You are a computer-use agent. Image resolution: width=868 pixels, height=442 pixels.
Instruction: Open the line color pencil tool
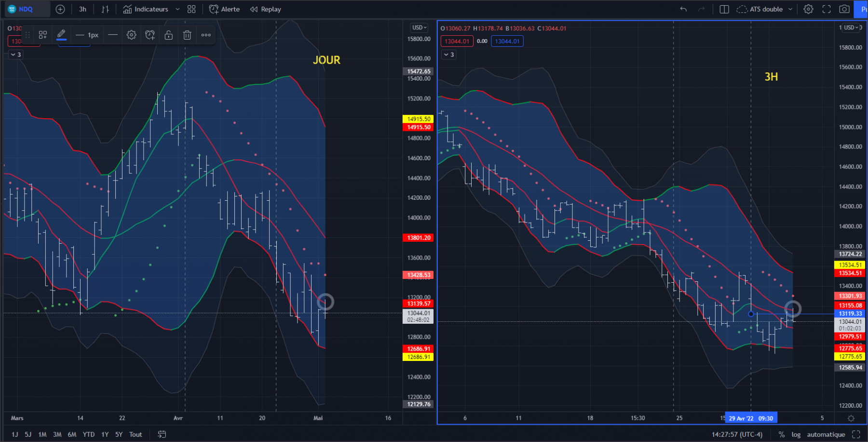click(x=61, y=35)
